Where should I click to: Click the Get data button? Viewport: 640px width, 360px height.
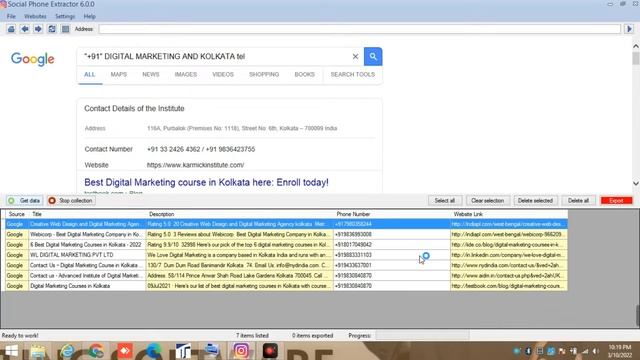(24, 200)
